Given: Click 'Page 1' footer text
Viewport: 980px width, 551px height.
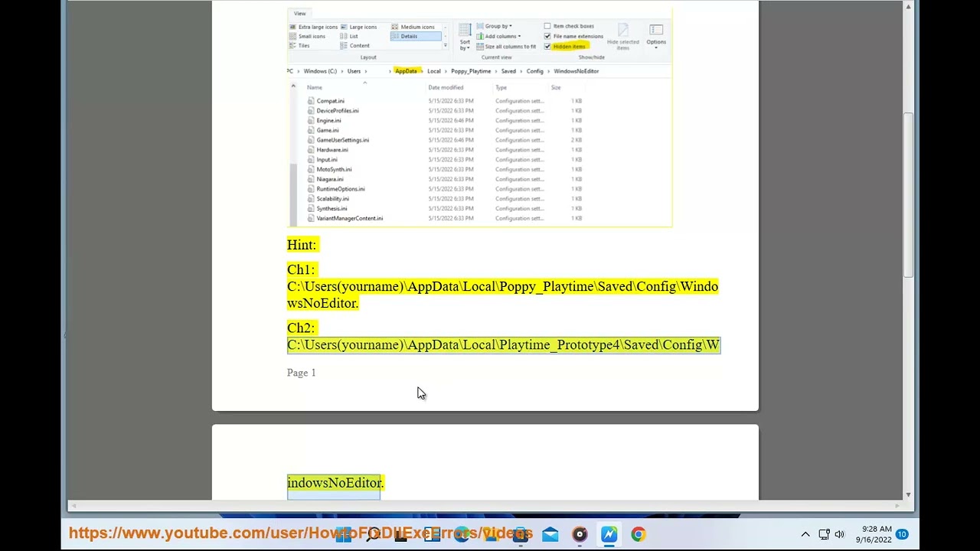Looking at the screenshot, I should click(301, 373).
